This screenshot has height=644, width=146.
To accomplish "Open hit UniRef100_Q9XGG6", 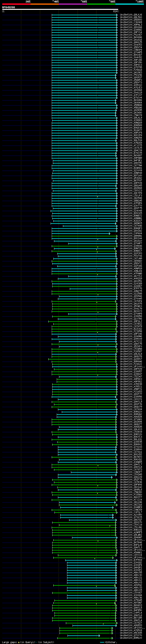I will tap(131, 27).
